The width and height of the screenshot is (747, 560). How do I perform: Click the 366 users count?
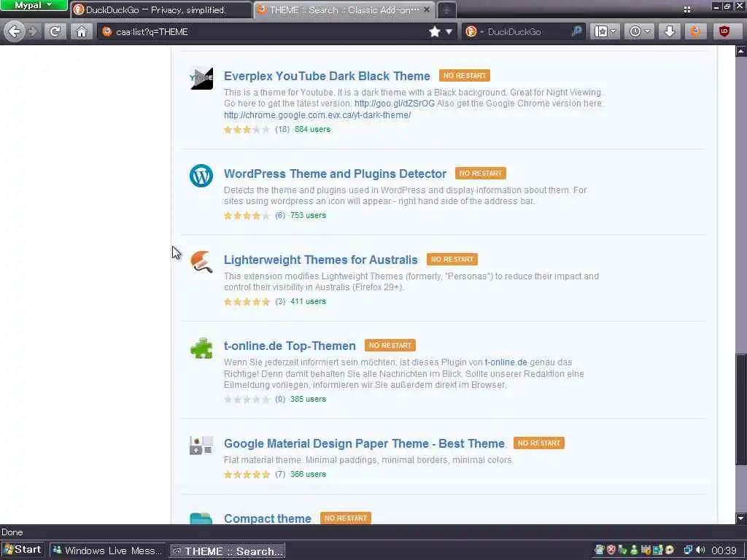pos(308,475)
